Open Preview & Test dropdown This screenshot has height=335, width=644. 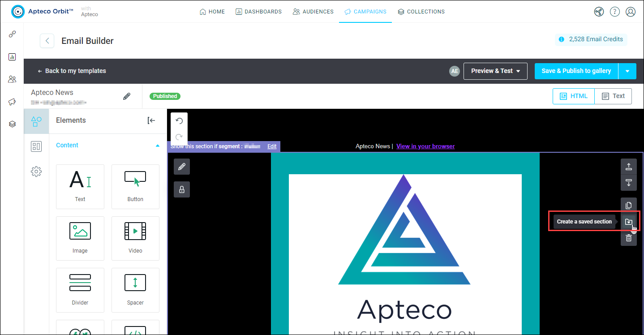pyautogui.click(x=496, y=71)
